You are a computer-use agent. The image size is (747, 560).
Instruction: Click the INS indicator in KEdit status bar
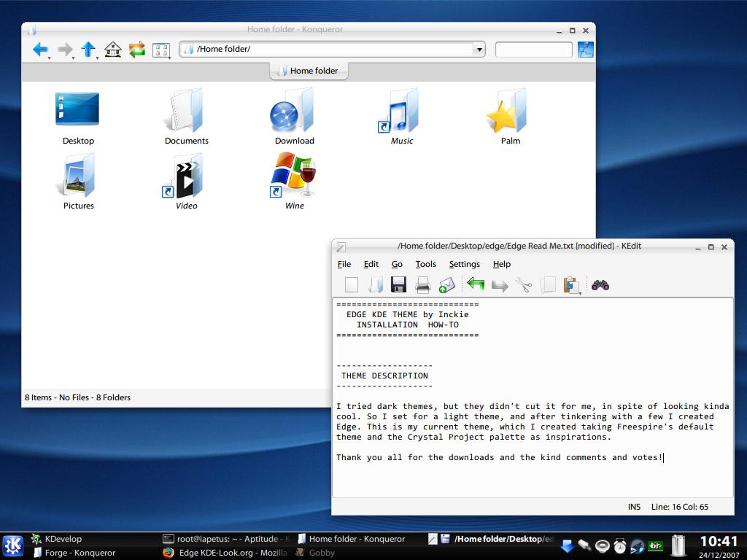634,507
